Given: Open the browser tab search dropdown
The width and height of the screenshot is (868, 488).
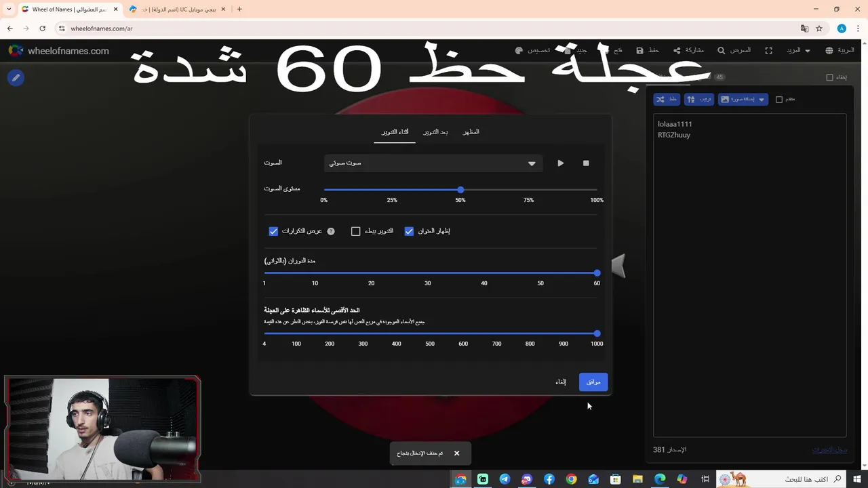Looking at the screenshot, I should pos(9,9).
